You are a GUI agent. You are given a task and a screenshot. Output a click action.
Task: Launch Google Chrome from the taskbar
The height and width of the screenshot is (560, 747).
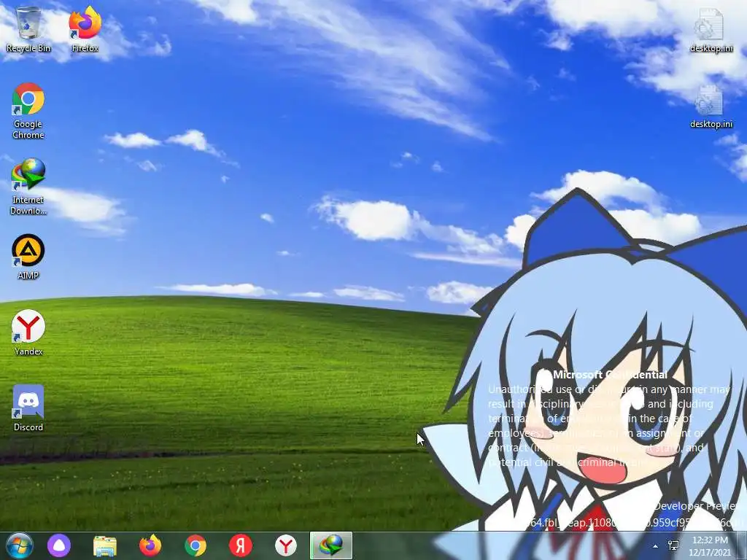196,545
